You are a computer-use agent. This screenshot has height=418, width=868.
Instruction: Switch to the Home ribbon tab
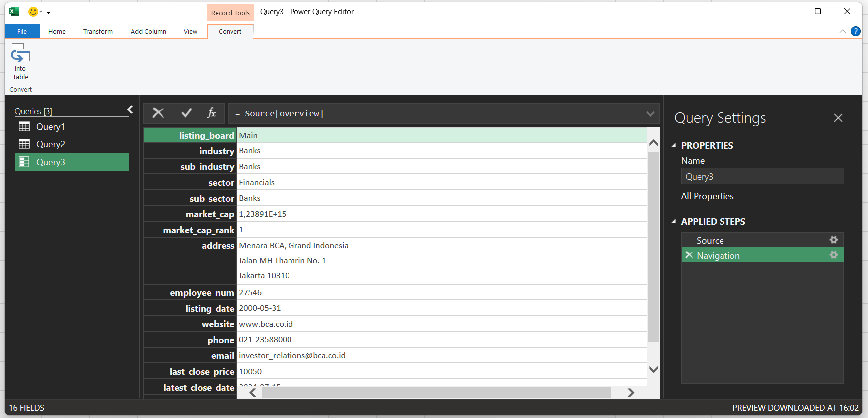click(57, 31)
